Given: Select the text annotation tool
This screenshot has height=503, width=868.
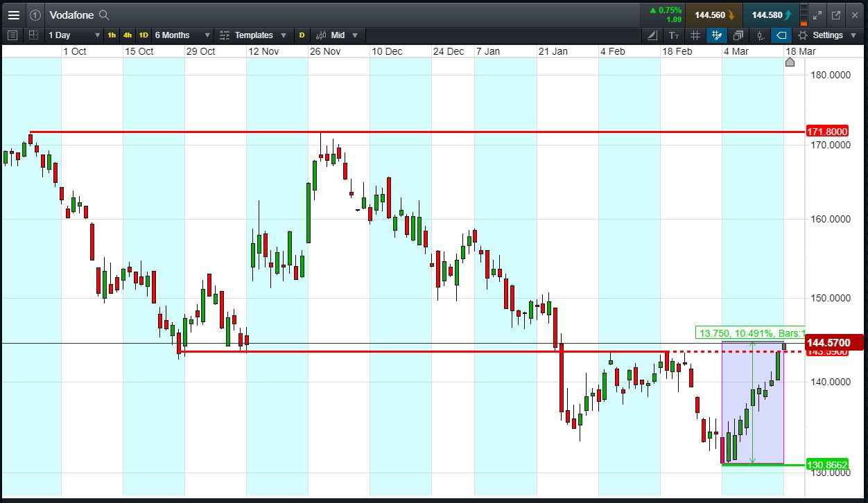Looking at the screenshot, I should 674,35.
